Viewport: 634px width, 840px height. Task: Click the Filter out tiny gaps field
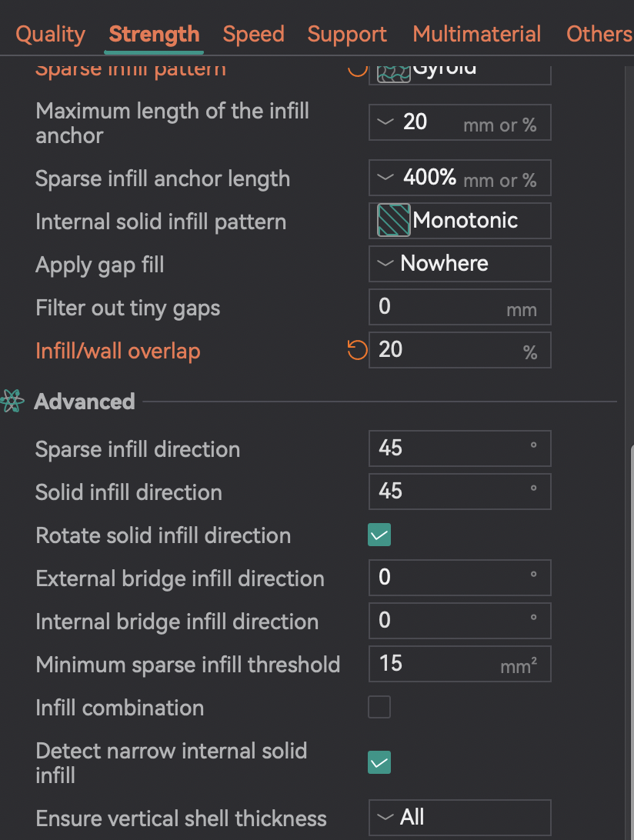pos(460,307)
